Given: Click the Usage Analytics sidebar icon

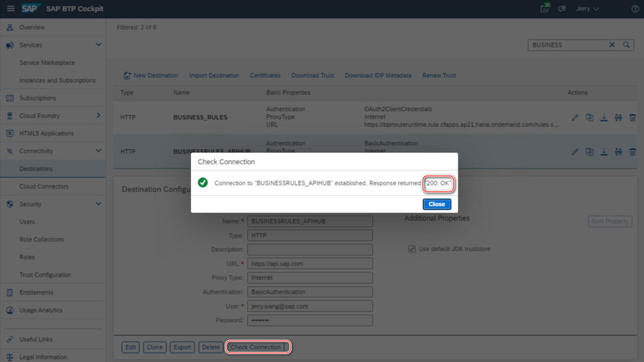Looking at the screenshot, I should pos(10,310).
